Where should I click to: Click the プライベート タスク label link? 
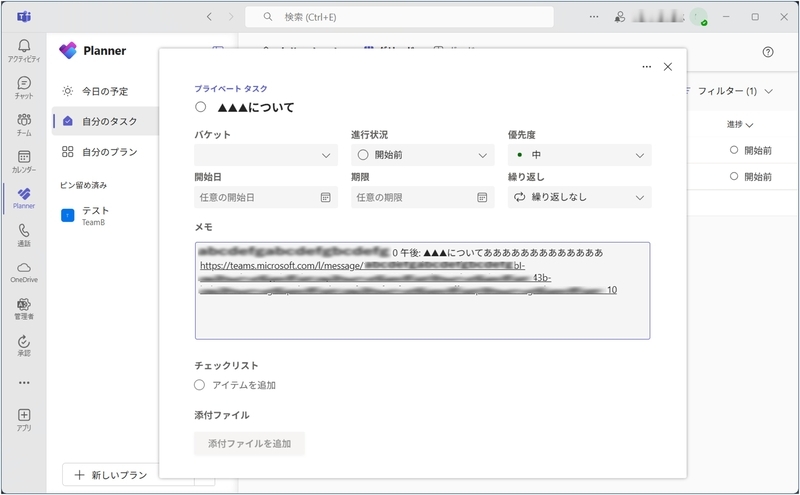pos(231,88)
